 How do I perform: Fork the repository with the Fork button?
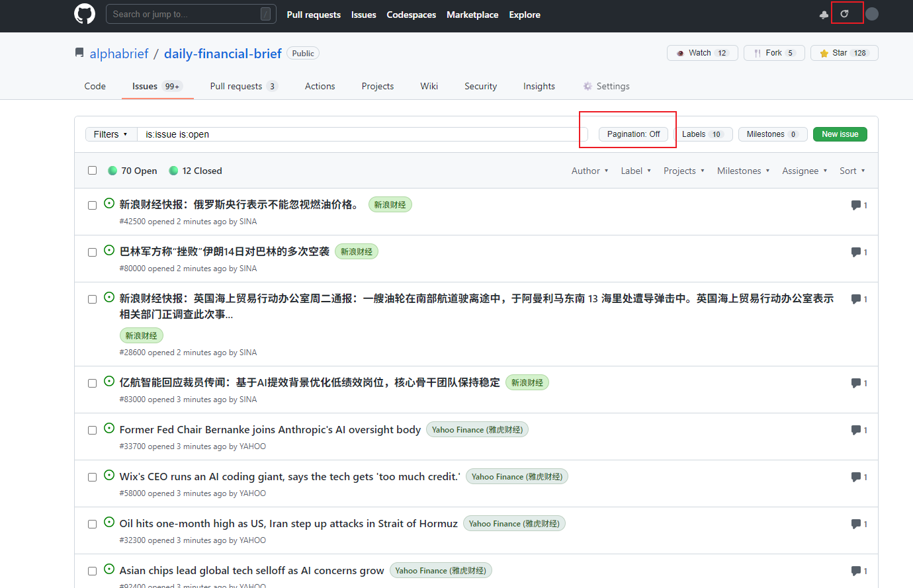coord(774,53)
